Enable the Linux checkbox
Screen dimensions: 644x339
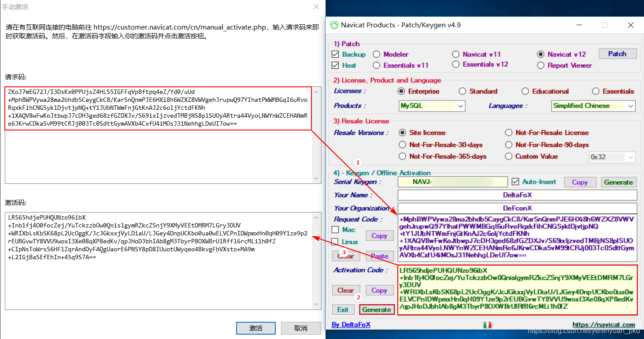point(335,242)
